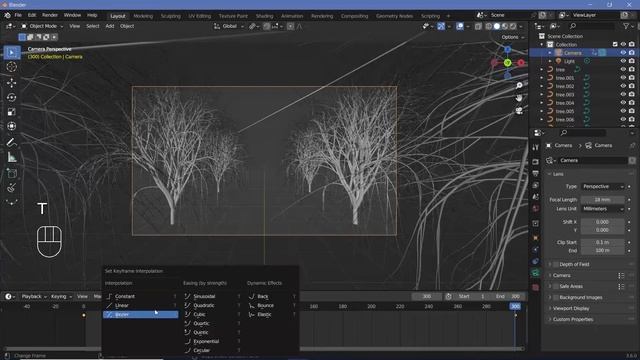The image size is (640, 360).
Task: Select the Scale tool
Action: pos(11,112)
